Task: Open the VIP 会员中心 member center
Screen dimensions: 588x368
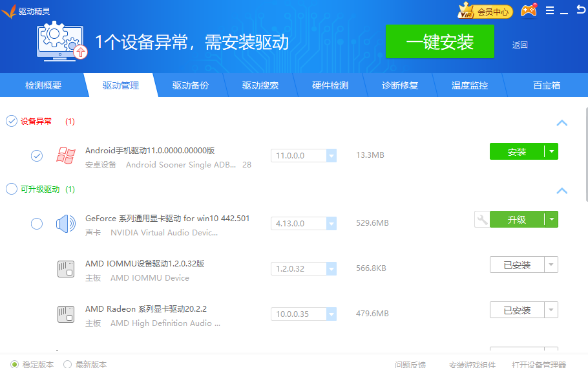Action: pos(485,11)
